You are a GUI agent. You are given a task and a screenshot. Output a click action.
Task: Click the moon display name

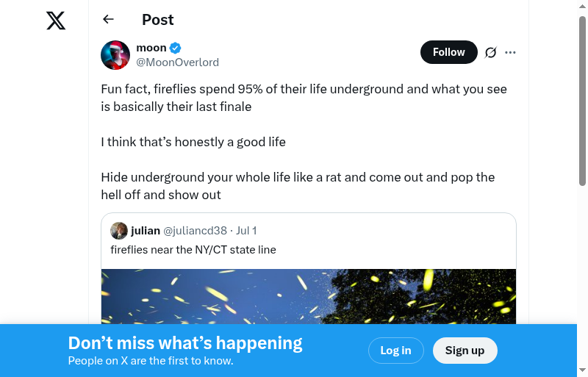[x=151, y=48]
